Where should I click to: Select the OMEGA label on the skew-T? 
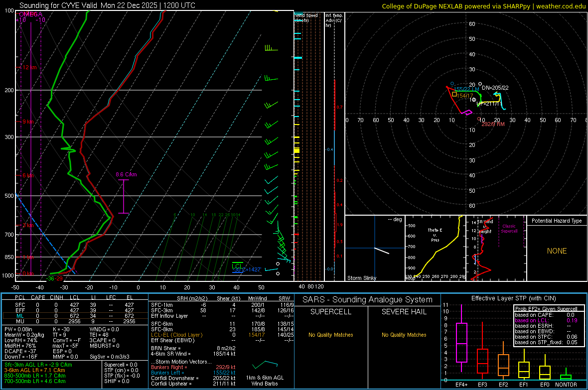(x=30, y=14)
